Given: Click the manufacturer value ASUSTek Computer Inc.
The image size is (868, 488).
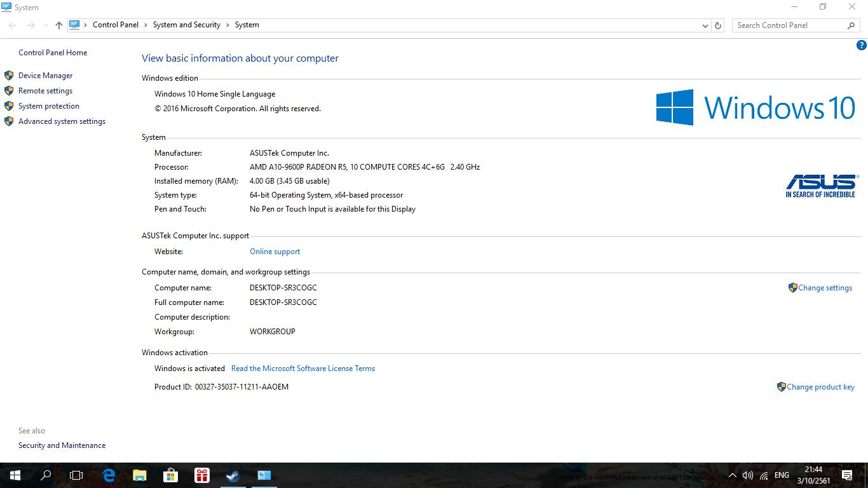Looking at the screenshot, I should click(x=289, y=153).
